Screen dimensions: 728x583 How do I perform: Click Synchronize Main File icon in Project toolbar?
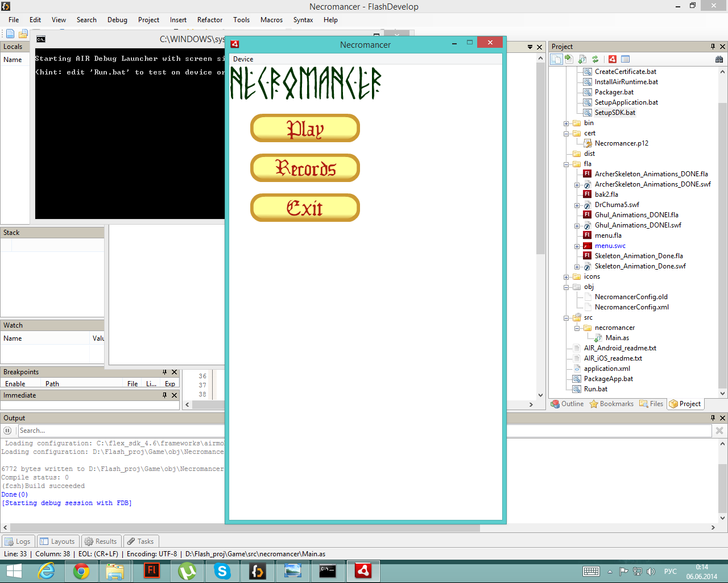click(x=582, y=59)
